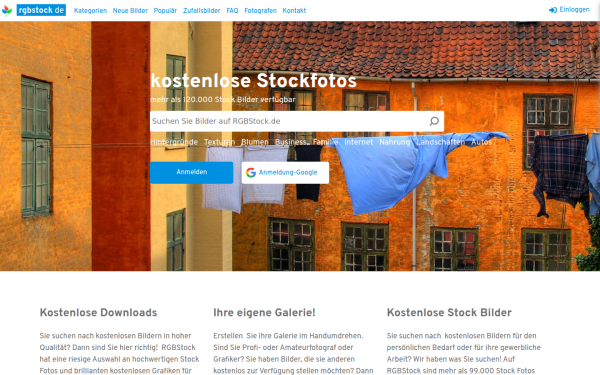Open the Populär images page
The width and height of the screenshot is (600, 375).
click(x=165, y=11)
